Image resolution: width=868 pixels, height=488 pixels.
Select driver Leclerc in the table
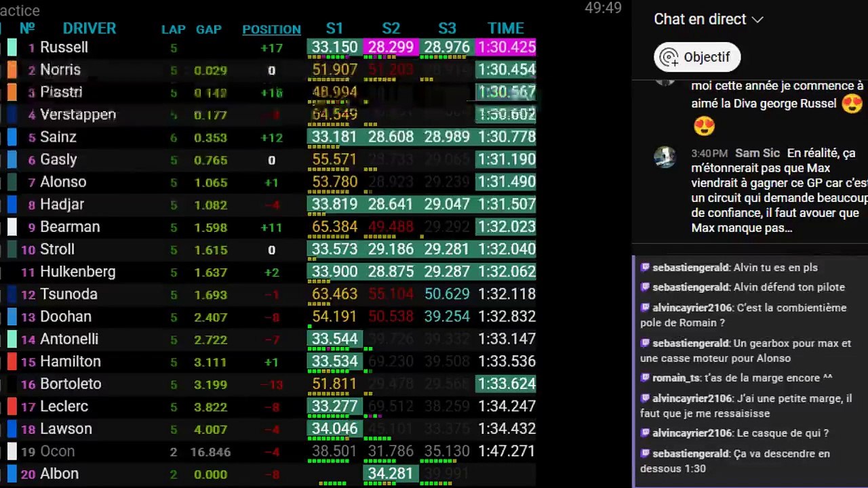click(64, 406)
